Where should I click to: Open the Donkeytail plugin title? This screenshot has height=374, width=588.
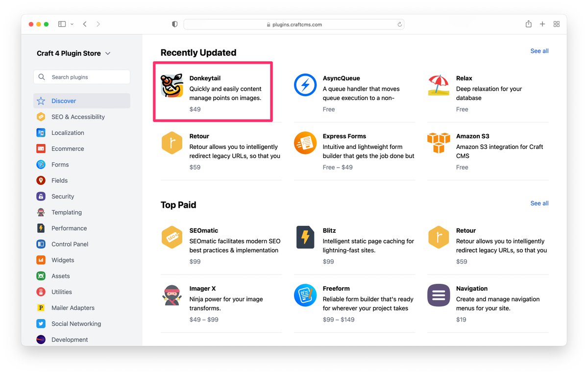coord(205,78)
